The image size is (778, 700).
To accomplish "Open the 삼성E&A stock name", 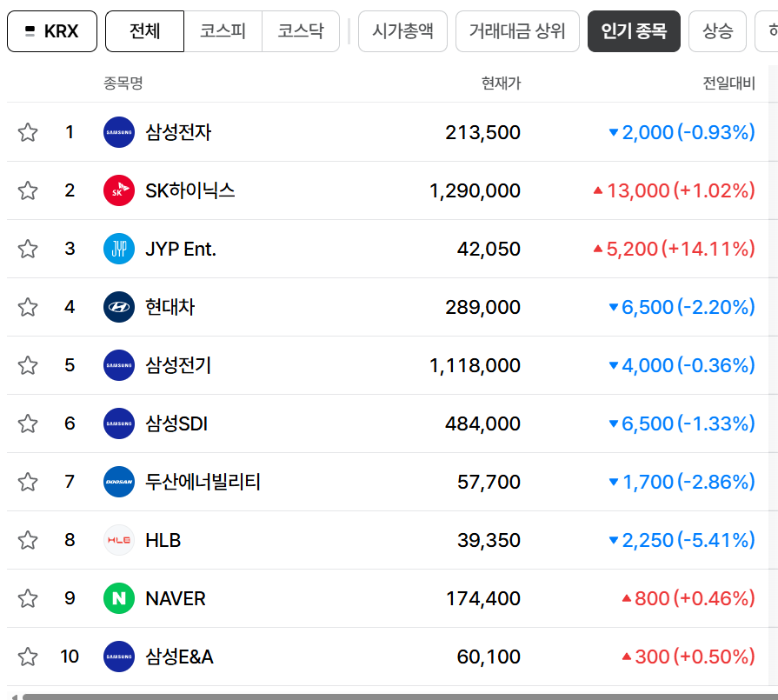I will coord(179,657).
